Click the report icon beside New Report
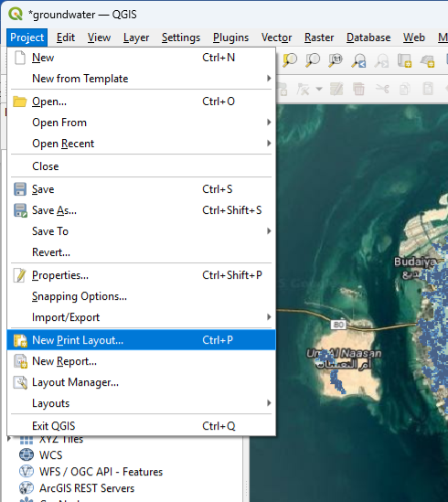Screen dimensions: 448x502 (x=20, y=361)
